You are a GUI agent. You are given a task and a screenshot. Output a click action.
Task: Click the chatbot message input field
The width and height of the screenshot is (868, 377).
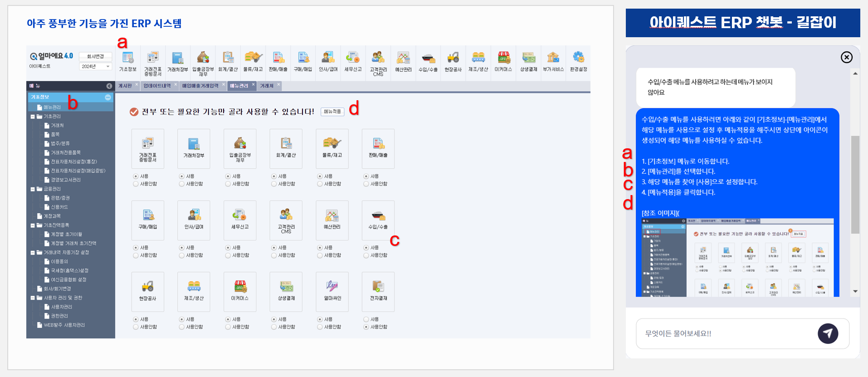tap(726, 333)
